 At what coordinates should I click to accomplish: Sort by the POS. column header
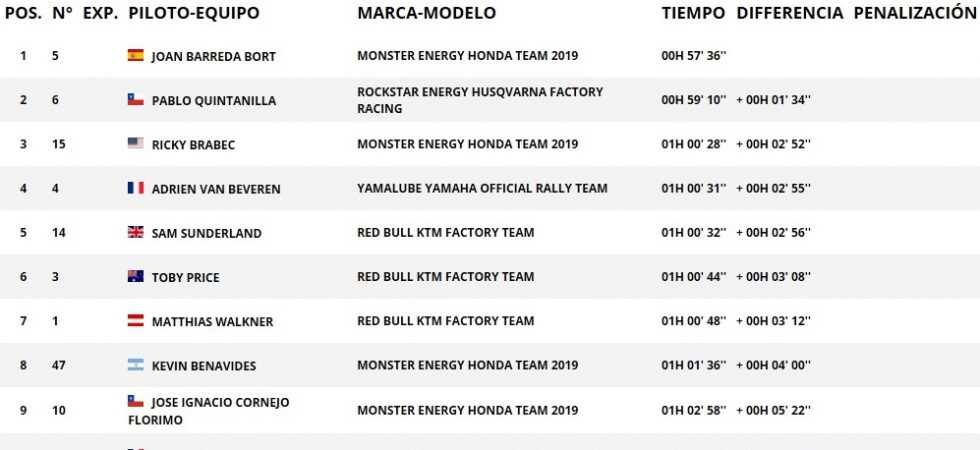point(22,13)
